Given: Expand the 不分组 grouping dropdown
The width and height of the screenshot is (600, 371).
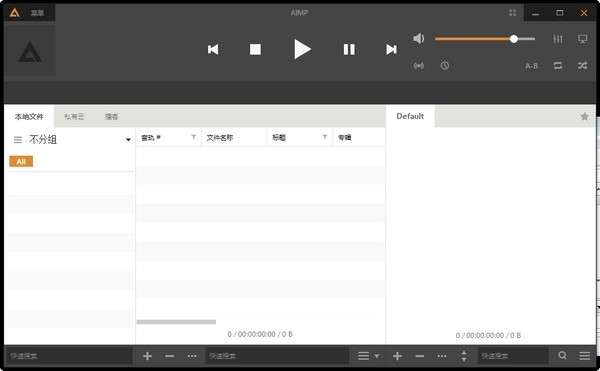Looking at the screenshot, I should pyautogui.click(x=128, y=140).
